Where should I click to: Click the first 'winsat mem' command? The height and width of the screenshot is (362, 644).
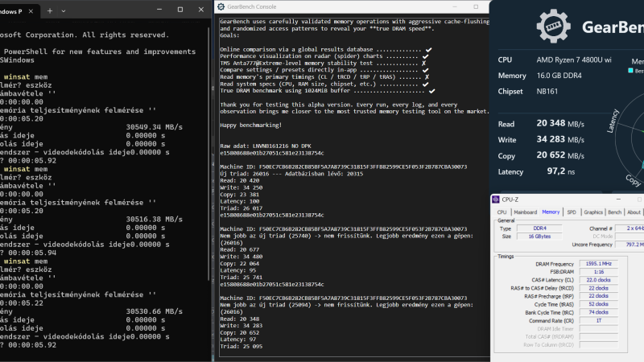(26, 76)
